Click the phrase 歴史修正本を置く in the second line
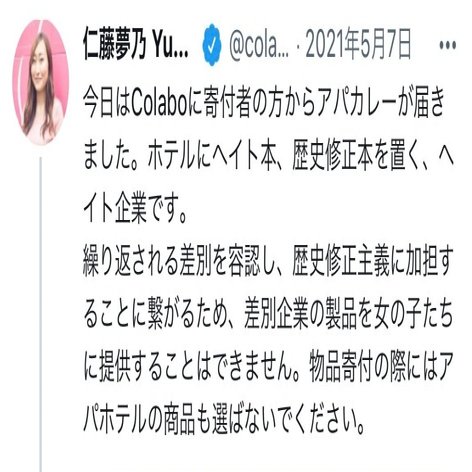Viewport: 472px width, 472px height. coord(356,157)
